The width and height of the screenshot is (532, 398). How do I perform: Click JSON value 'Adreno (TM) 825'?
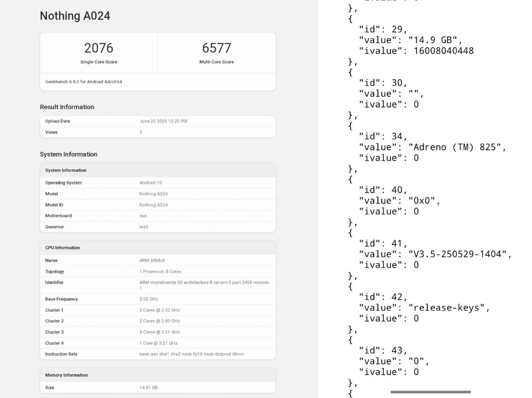[x=455, y=147]
